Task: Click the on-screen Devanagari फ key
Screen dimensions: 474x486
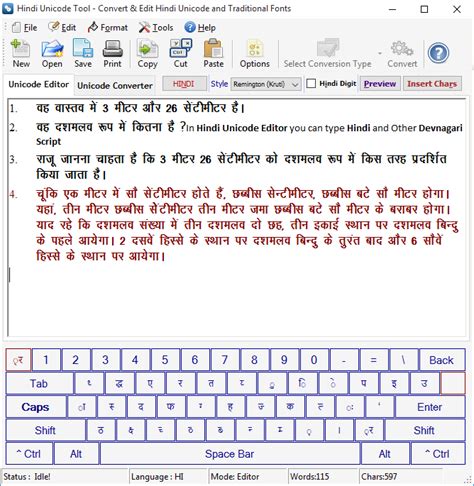Action: coord(171,407)
